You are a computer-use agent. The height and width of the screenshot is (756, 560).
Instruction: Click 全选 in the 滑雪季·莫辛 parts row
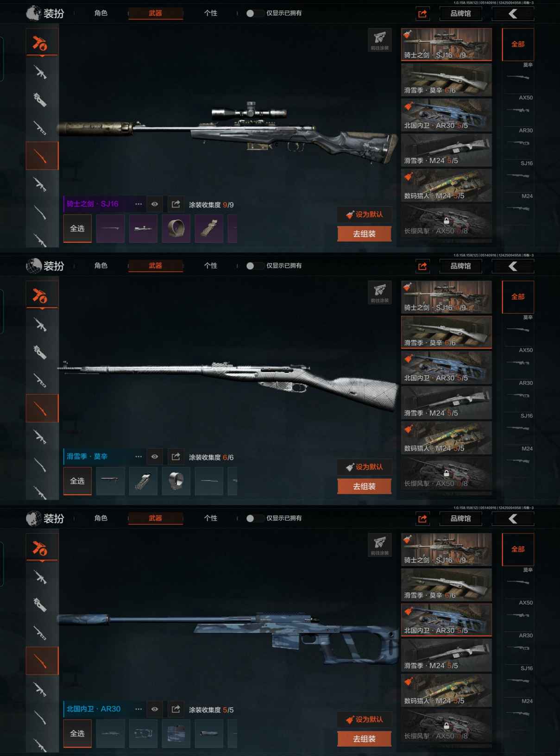click(x=77, y=481)
